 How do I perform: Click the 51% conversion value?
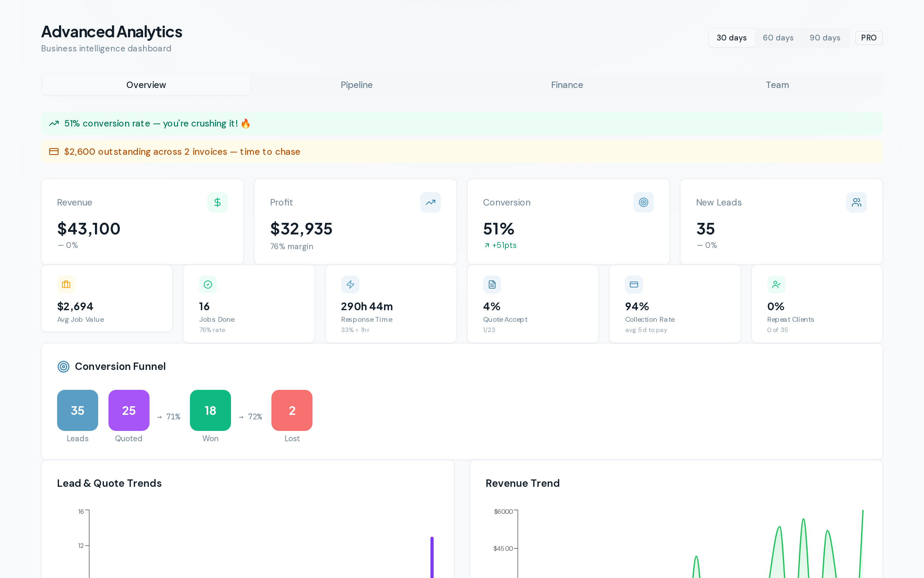click(x=499, y=229)
